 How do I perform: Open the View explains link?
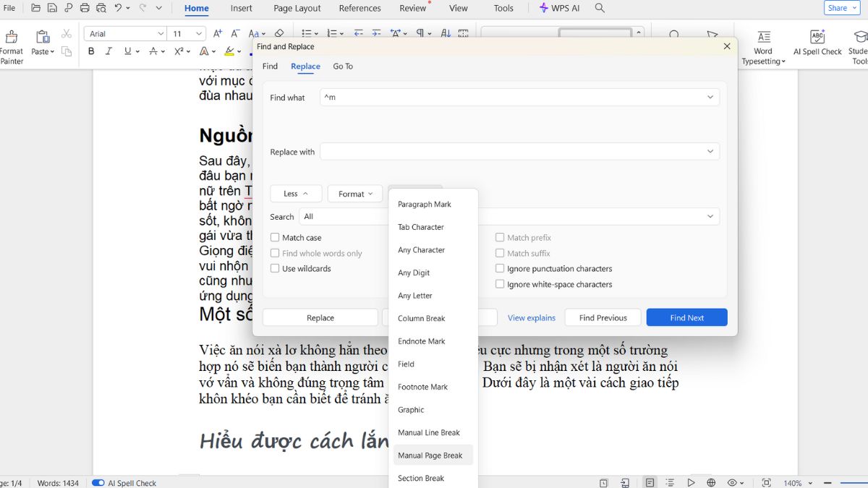(532, 317)
